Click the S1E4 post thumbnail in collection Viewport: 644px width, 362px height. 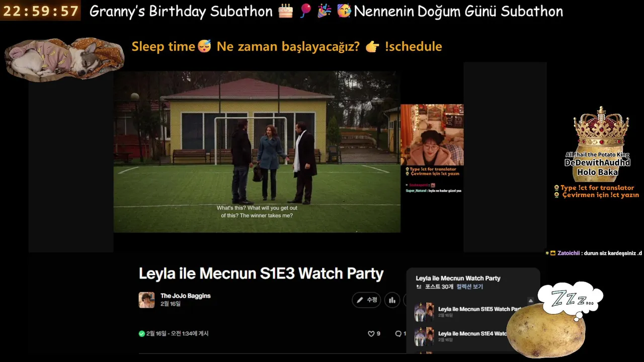click(x=424, y=336)
